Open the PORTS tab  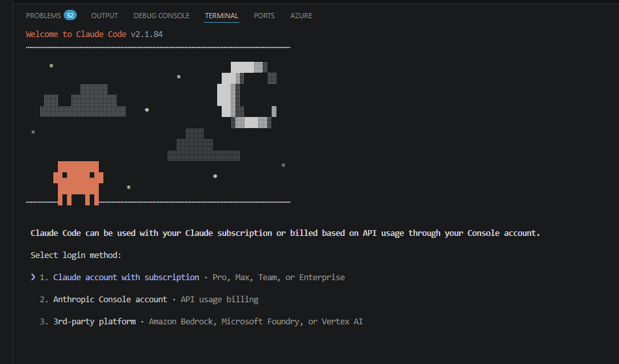tap(264, 16)
